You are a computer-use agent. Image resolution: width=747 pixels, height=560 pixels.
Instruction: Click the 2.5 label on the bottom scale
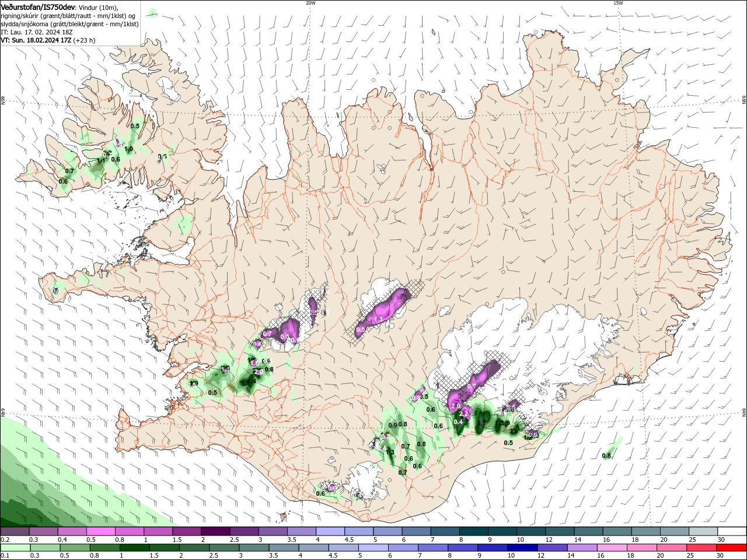[214, 555]
